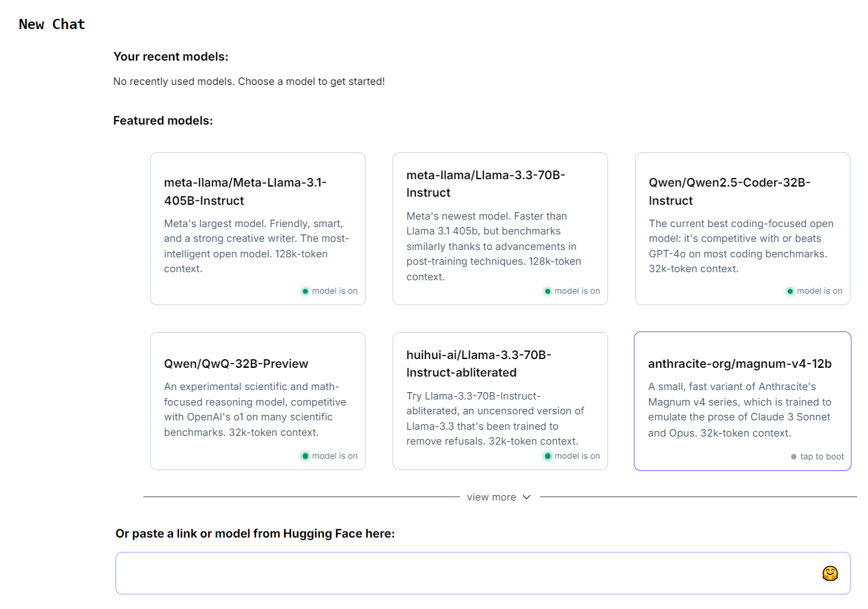
Task: Click the experimental scientific reasoning model description
Action: (255, 410)
